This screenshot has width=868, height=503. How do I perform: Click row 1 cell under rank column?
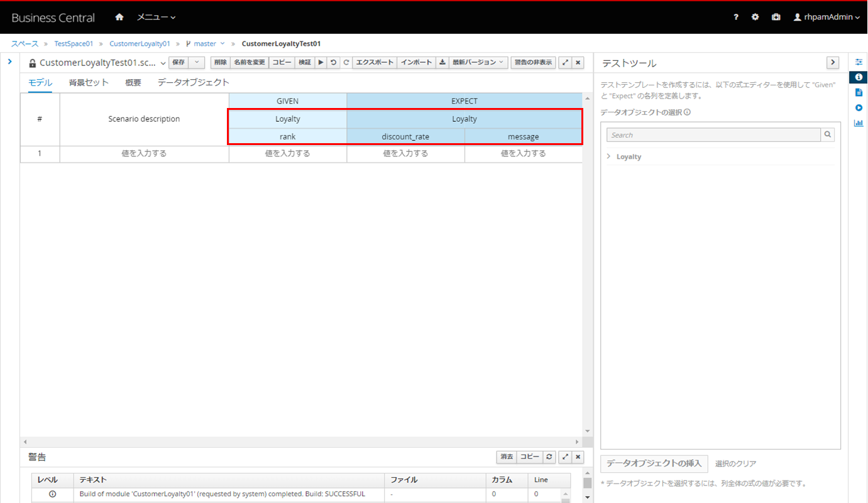pyautogui.click(x=288, y=153)
